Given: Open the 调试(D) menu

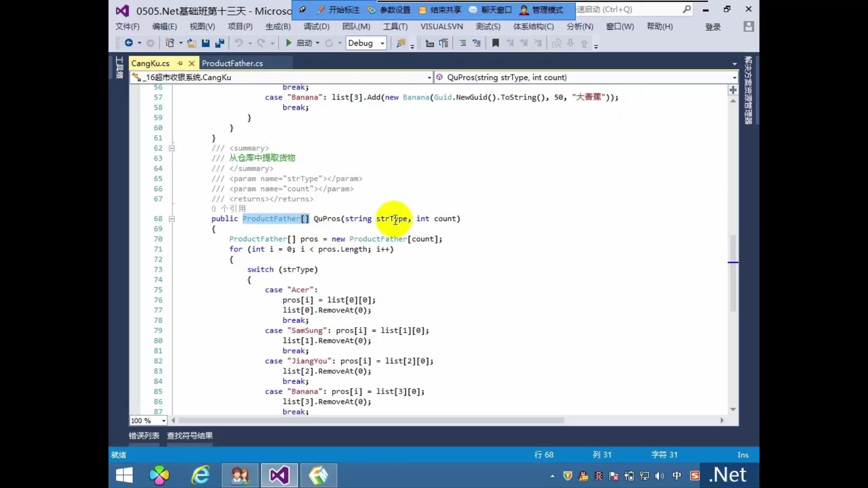Looking at the screenshot, I should (316, 27).
